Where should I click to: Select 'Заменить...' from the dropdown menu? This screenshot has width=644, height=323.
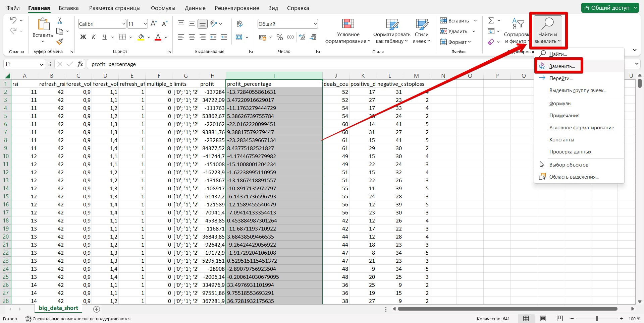(x=562, y=66)
